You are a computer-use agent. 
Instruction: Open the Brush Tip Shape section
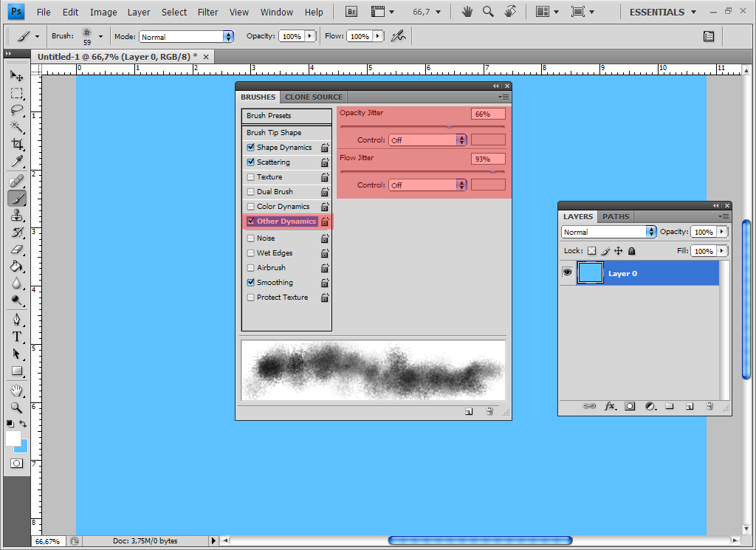pos(287,133)
